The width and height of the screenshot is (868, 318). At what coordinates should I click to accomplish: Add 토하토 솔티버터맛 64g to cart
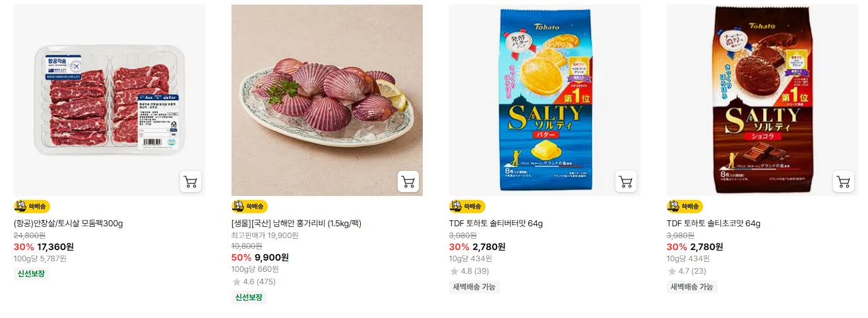[x=626, y=181]
